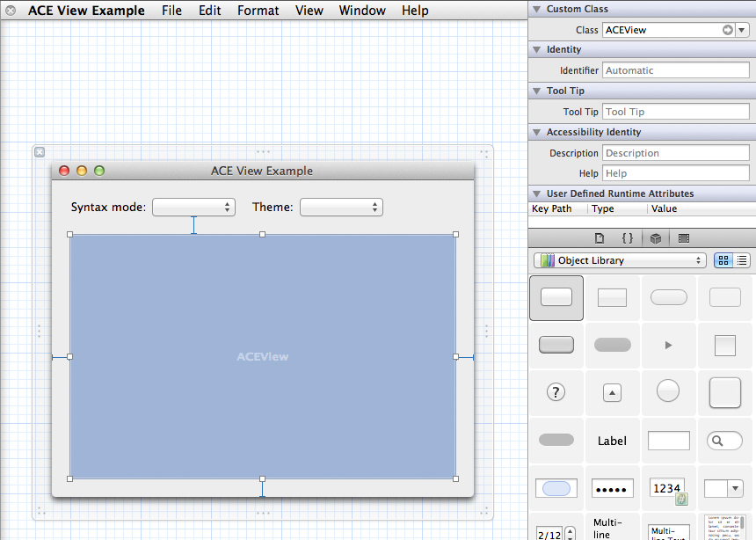Select the Inline gray pill button object

pyautogui.click(x=556, y=440)
